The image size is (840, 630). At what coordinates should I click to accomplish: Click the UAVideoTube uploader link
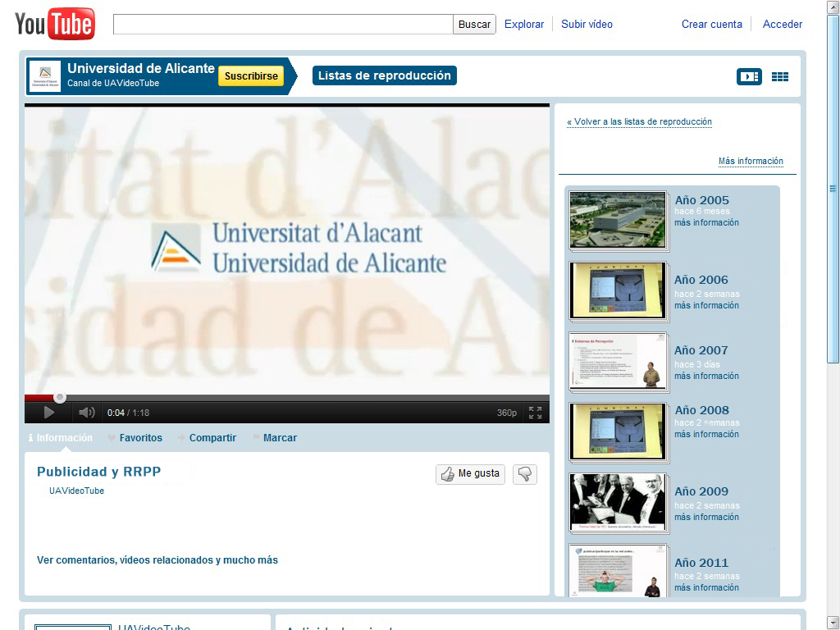click(x=76, y=491)
